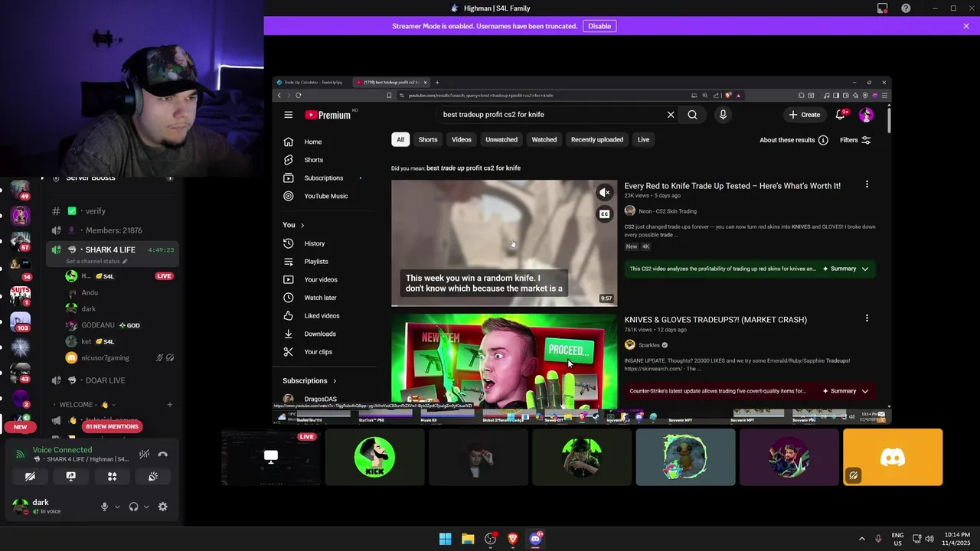
Task: Open YouTube search Filters
Action: coord(855,140)
